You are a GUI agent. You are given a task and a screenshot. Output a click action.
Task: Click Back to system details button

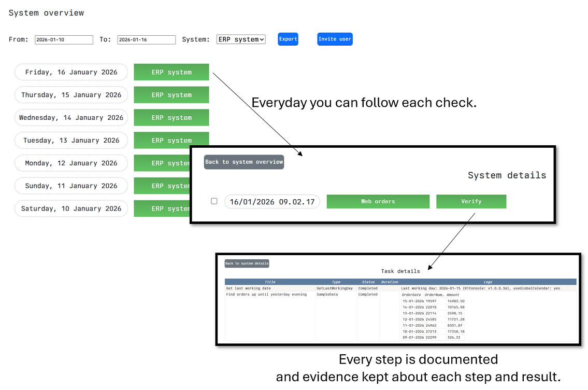[247, 263]
